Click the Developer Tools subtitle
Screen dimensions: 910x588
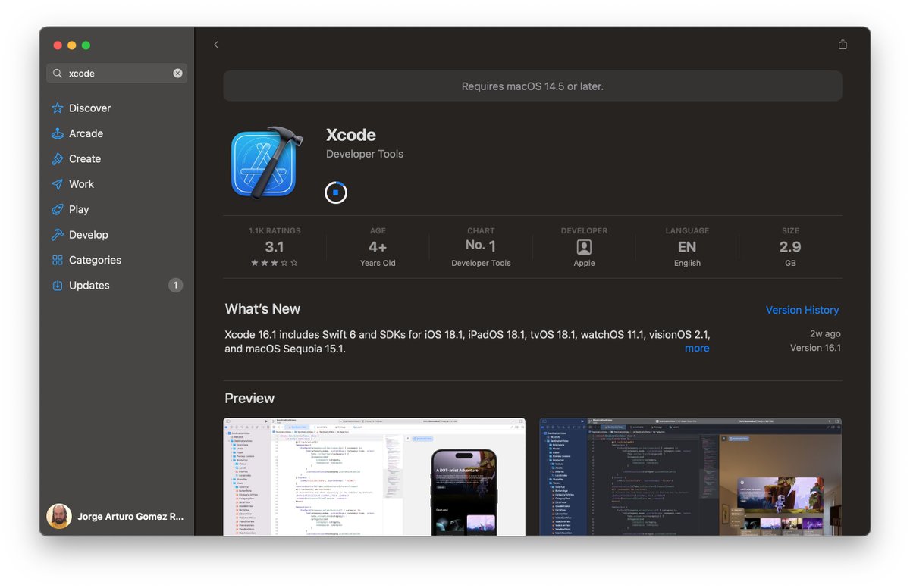(x=365, y=154)
